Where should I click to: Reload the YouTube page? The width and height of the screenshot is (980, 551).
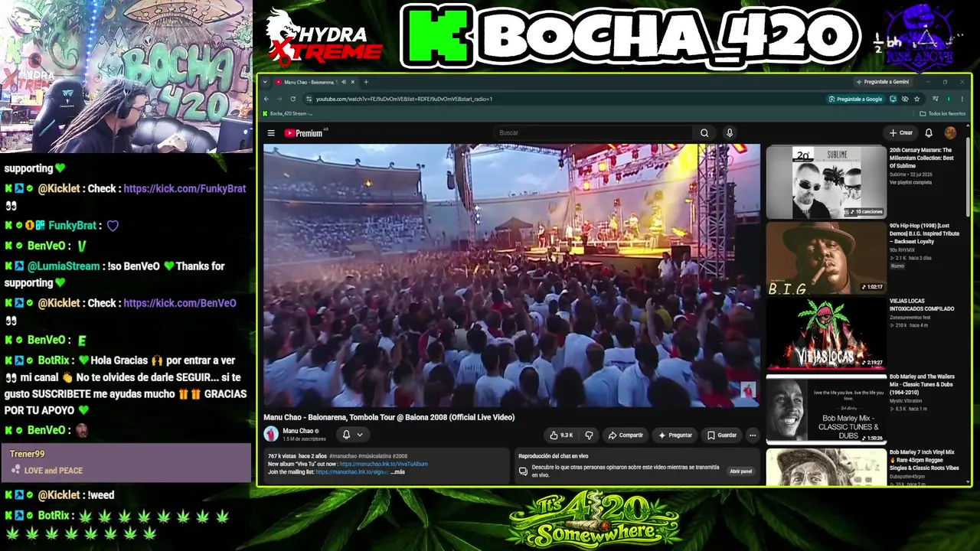[x=292, y=99]
